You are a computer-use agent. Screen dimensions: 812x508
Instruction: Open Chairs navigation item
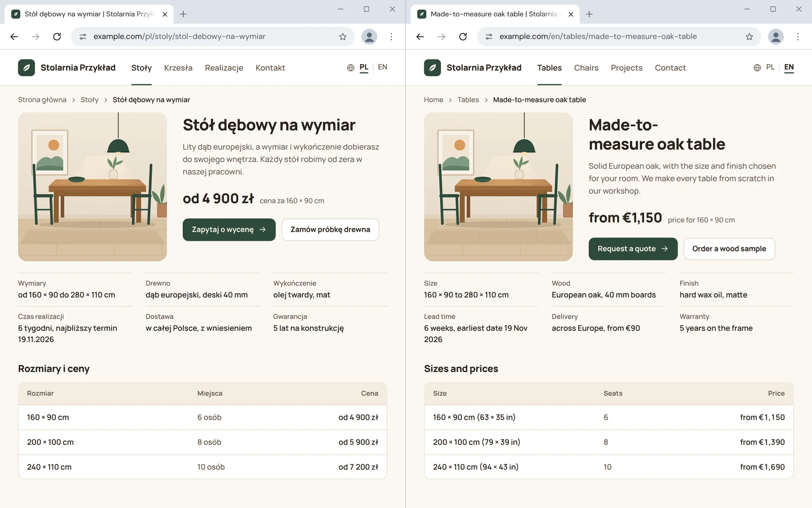[586, 68]
